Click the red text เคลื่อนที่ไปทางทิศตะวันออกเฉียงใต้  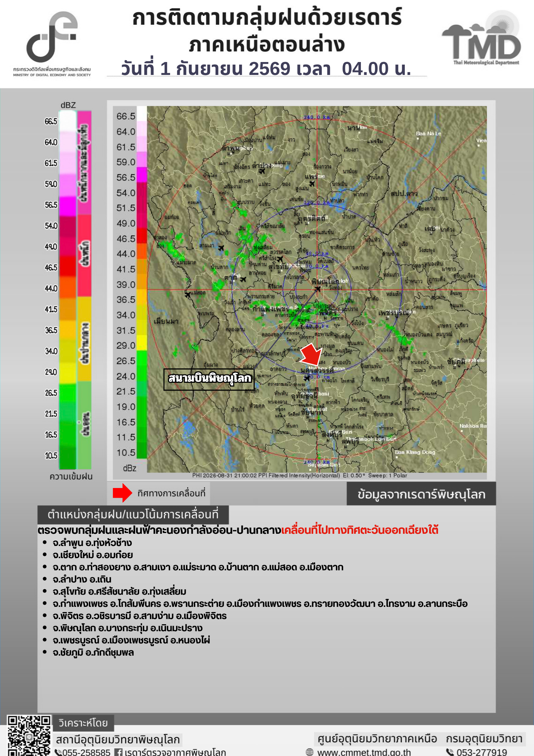click(360, 530)
